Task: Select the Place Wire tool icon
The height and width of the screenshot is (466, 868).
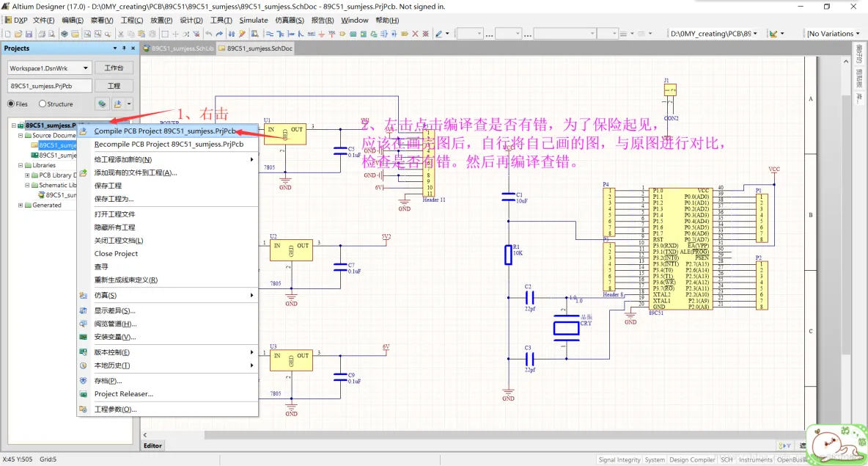Action: point(270,34)
